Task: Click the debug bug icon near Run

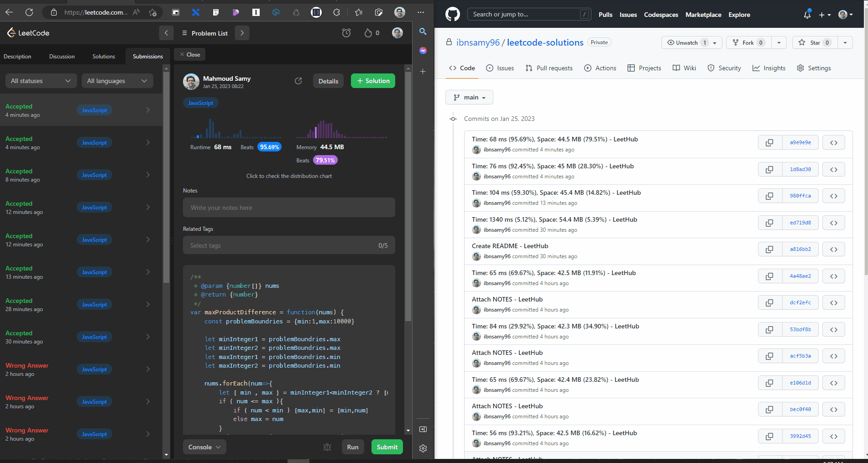Action: [327, 447]
